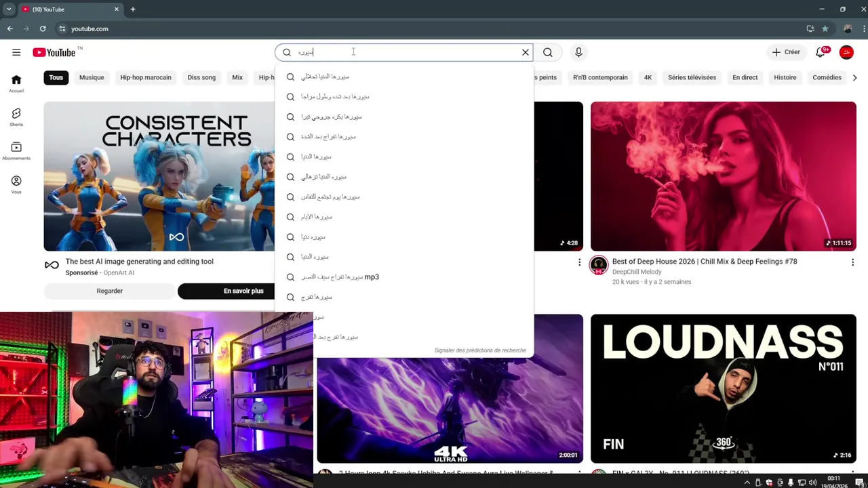Open Windows Security tray icon
Screen dimensions: 868x488
pos(769,483)
